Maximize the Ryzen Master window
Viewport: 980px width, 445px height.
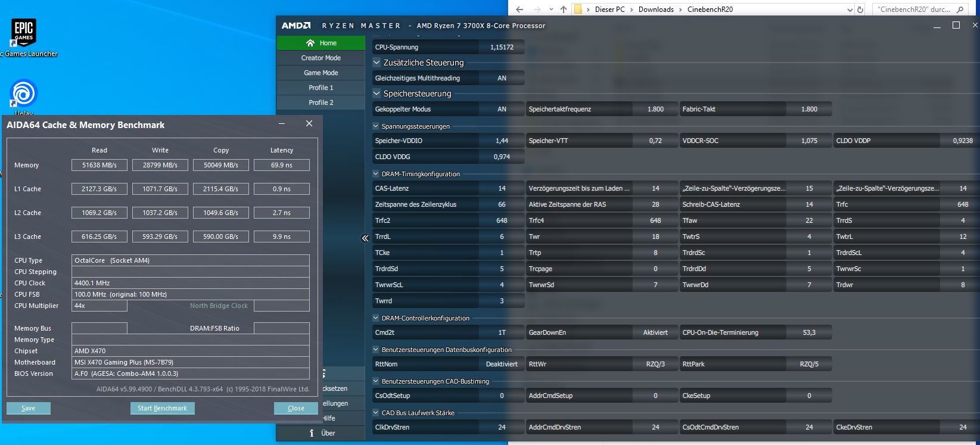956,25
